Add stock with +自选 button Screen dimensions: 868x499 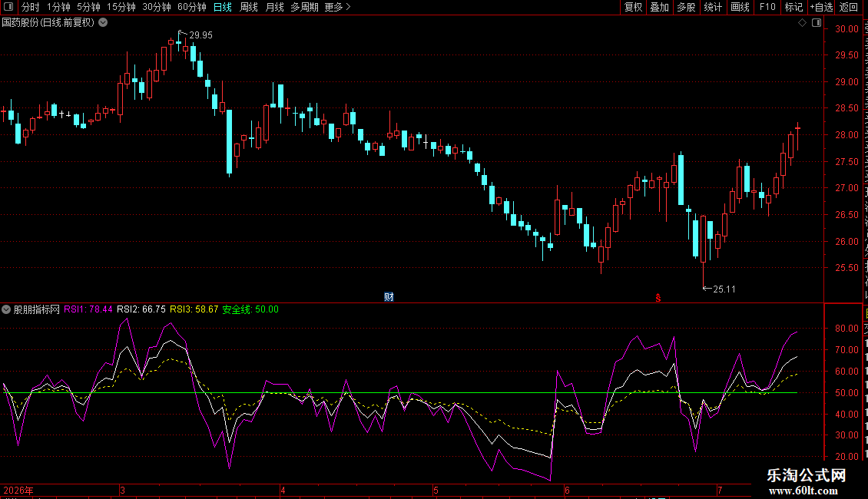(821, 7)
